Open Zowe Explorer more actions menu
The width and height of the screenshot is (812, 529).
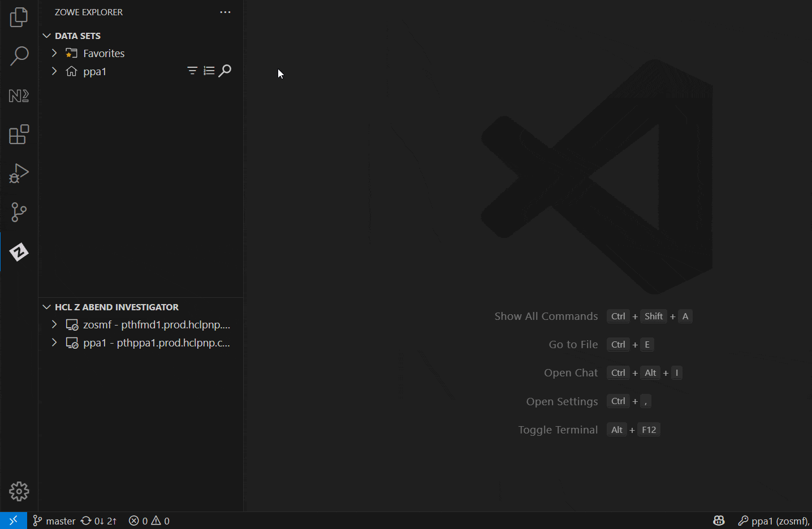(x=226, y=12)
